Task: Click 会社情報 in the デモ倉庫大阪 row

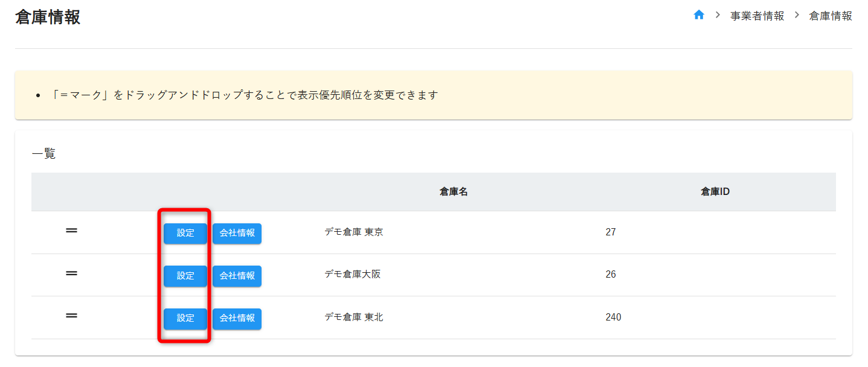Action: point(237,276)
